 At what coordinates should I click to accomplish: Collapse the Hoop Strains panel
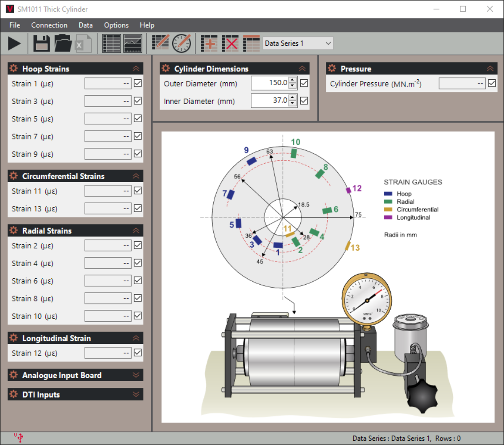coord(135,68)
